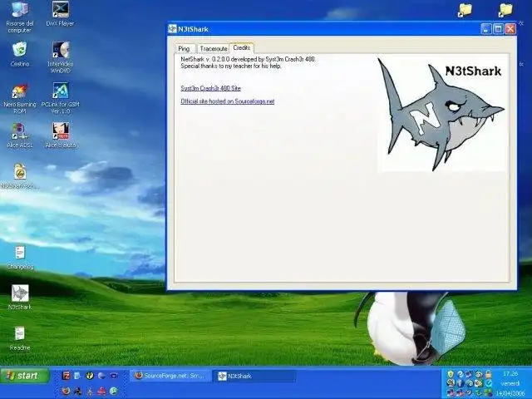This screenshot has width=532, height=399.
Task: Click the N3tShark shark logo image
Action: (442, 114)
